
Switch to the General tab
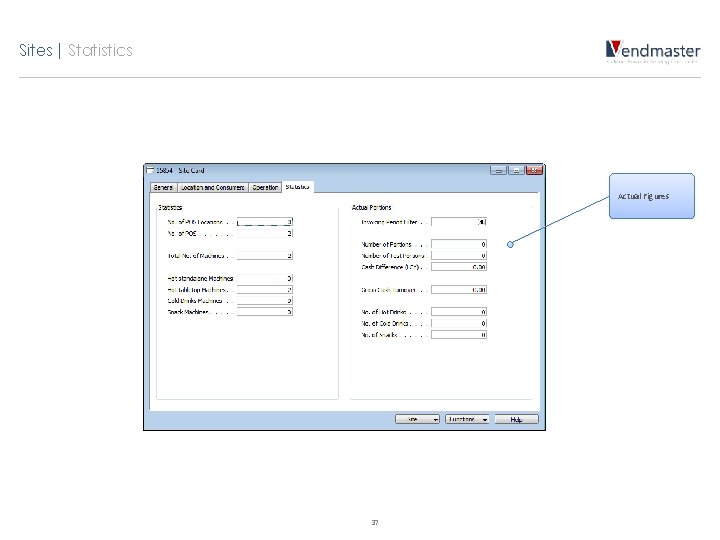pos(163,187)
